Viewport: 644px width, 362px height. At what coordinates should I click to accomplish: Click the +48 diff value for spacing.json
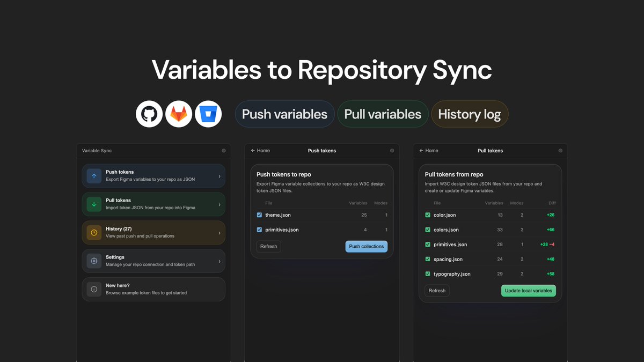pyautogui.click(x=551, y=260)
